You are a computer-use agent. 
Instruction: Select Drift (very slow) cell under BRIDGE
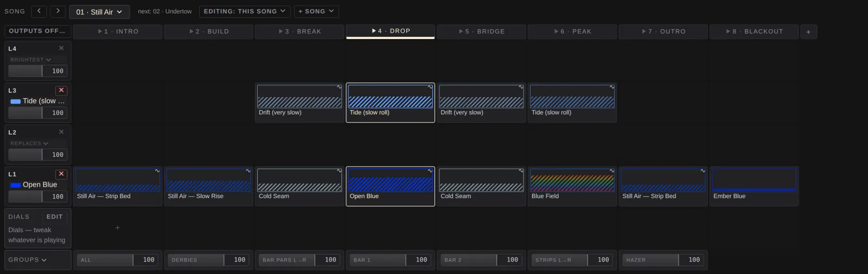(x=481, y=103)
